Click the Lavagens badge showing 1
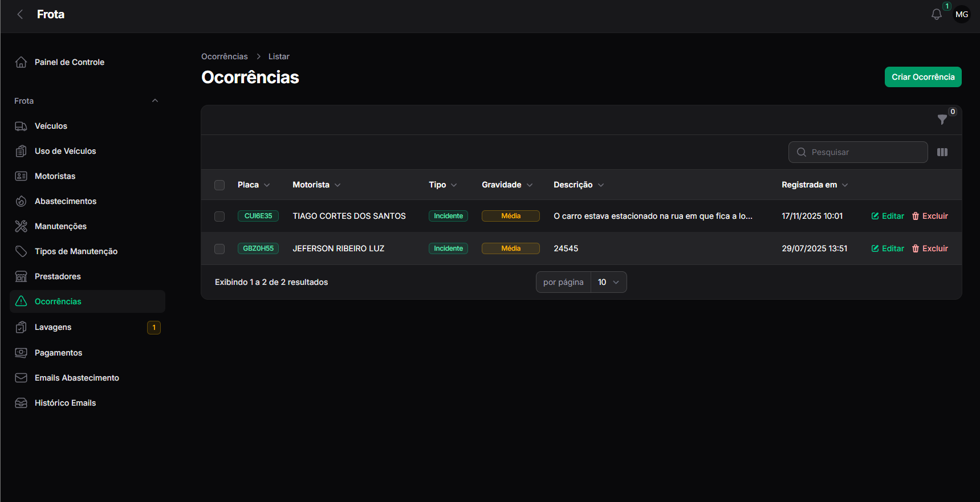The width and height of the screenshot is (980, 502). click(154, 328)
